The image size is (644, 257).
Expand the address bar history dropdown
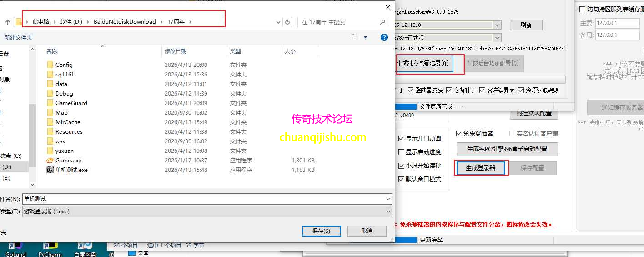[279, 22]
